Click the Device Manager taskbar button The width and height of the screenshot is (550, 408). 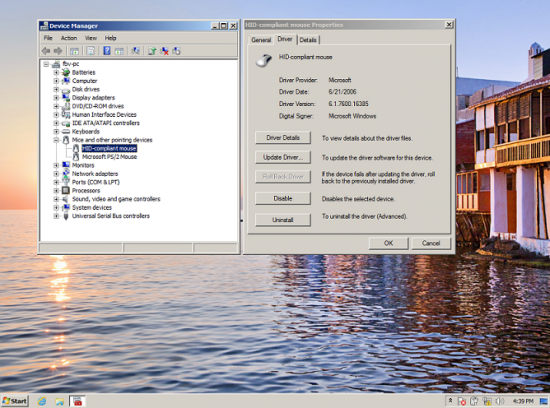tap(78, 401)
